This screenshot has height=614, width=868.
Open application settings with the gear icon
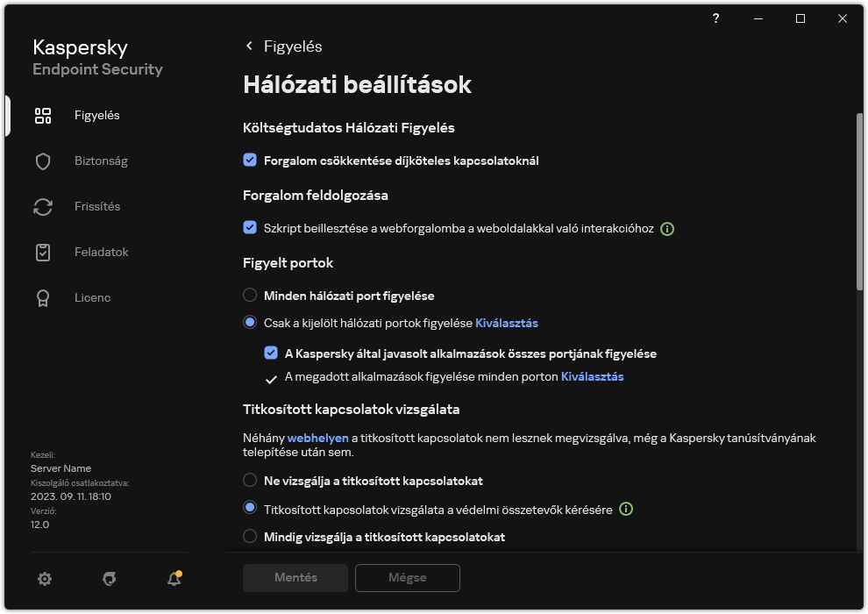click(45, 579)
